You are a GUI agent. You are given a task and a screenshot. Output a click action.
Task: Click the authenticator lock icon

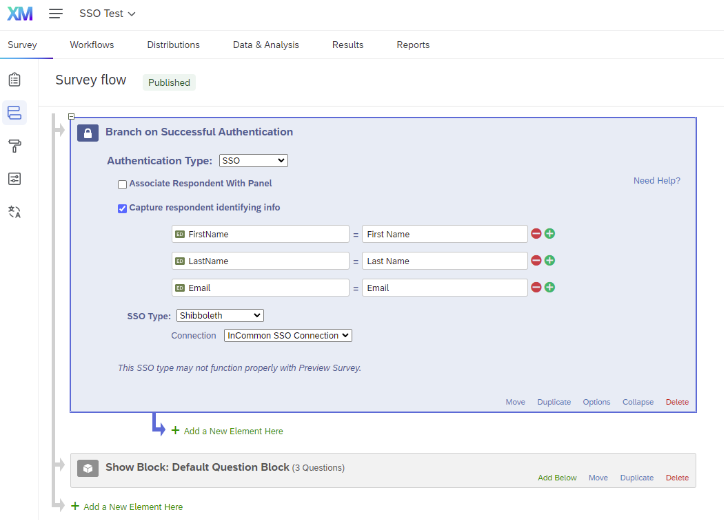pos(88,133)
